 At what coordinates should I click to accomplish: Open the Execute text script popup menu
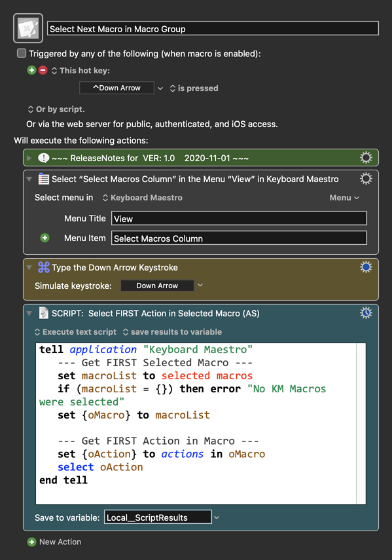click(x=75, y=332)
